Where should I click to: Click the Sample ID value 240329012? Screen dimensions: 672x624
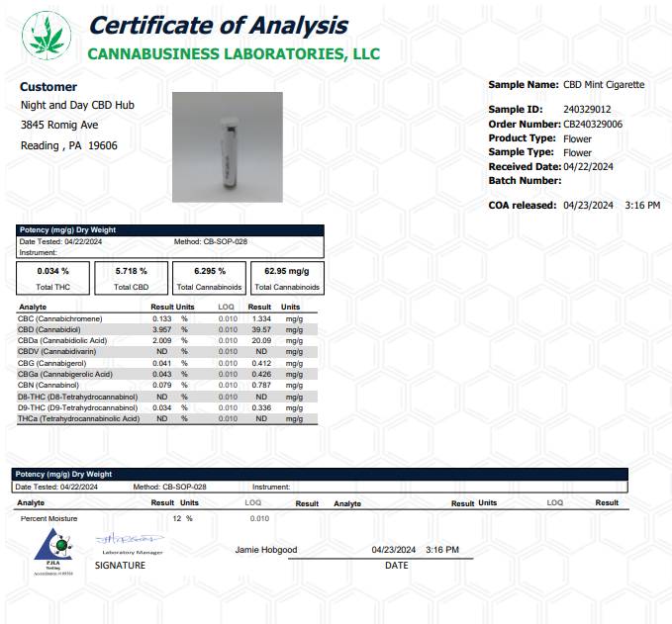point(586,110)
